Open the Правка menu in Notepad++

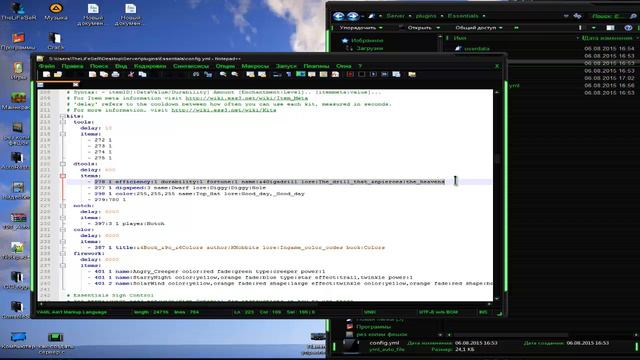pyautogui.click(x=72, y=66)
